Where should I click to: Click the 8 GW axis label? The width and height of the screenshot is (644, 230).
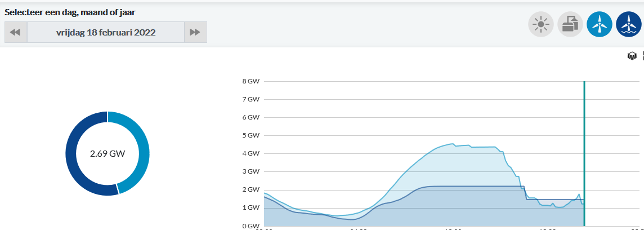click(251, 81)
